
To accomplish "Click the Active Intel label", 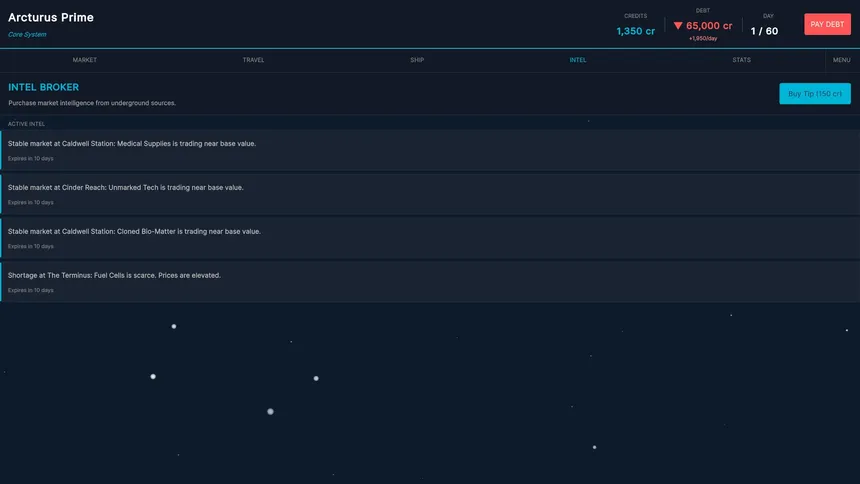I will [x=26, y=124].
